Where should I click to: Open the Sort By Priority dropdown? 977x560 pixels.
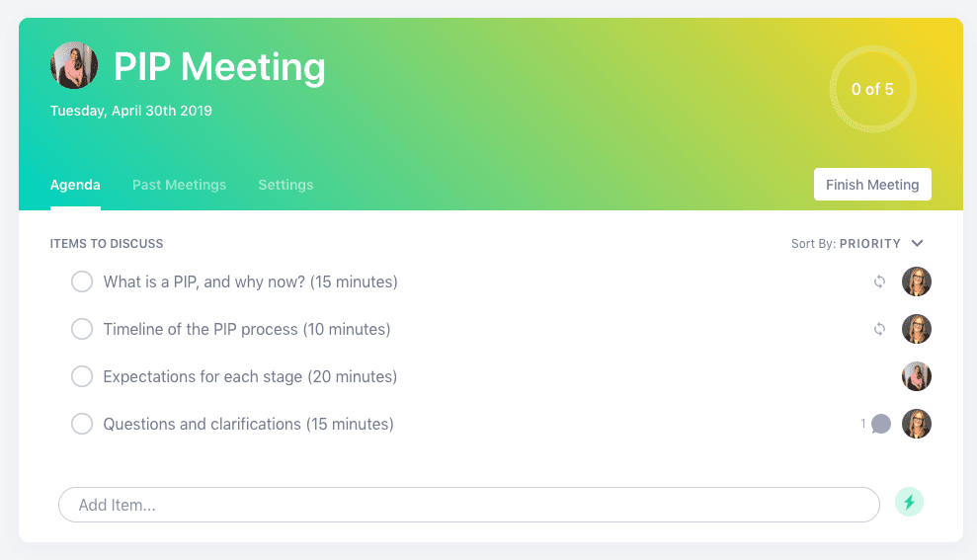[857, 244]
